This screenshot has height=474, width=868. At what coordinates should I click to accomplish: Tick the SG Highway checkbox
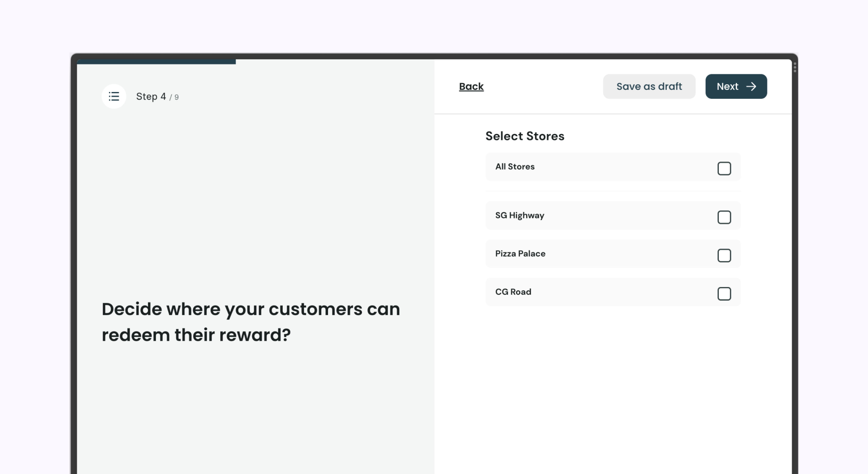pos(724,217)
